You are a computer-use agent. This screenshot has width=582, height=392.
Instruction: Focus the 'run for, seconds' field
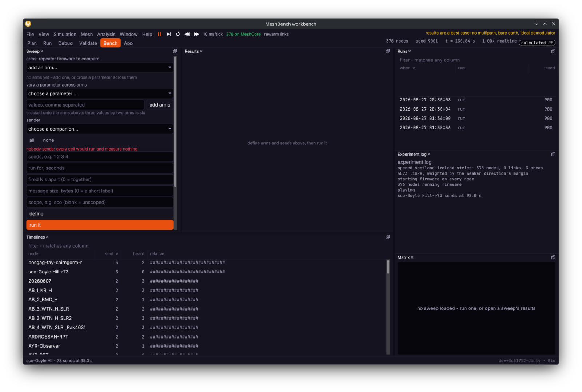[100, 168]
